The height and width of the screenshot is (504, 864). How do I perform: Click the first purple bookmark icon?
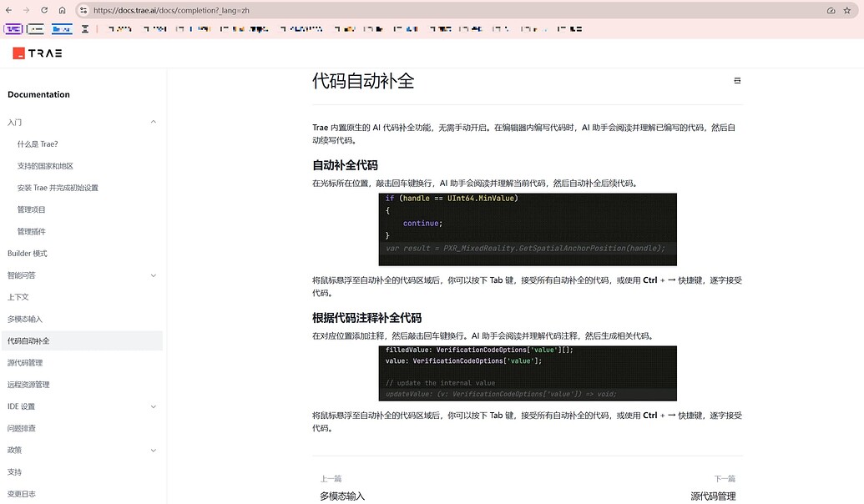point(13,29)
